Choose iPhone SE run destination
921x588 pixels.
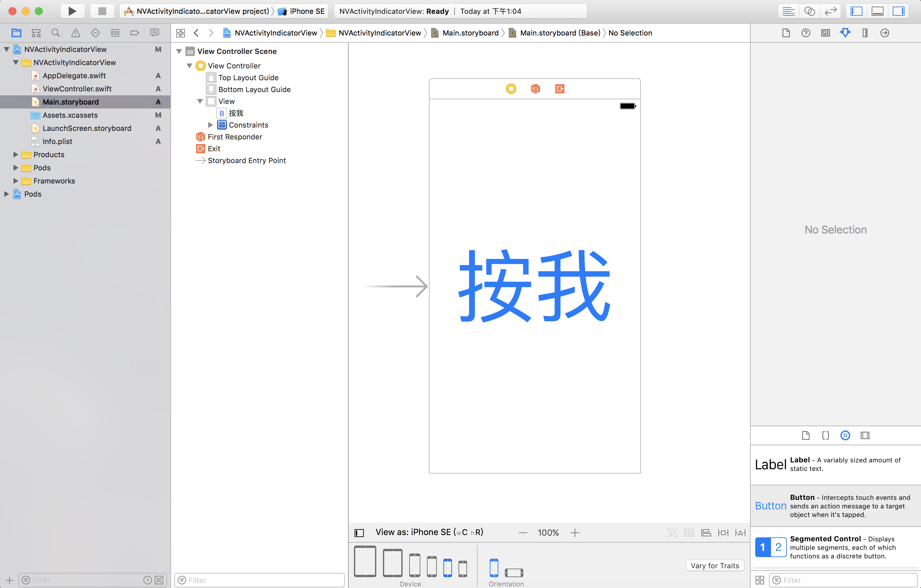302,11
